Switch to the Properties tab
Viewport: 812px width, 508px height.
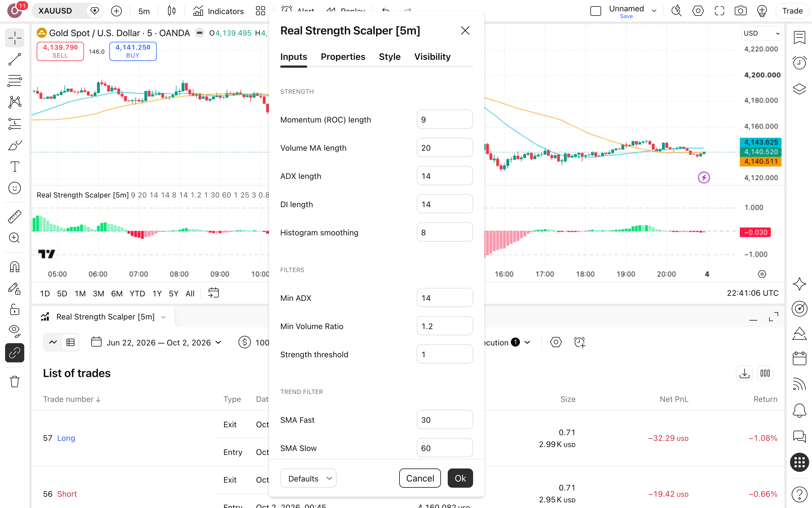343,57
